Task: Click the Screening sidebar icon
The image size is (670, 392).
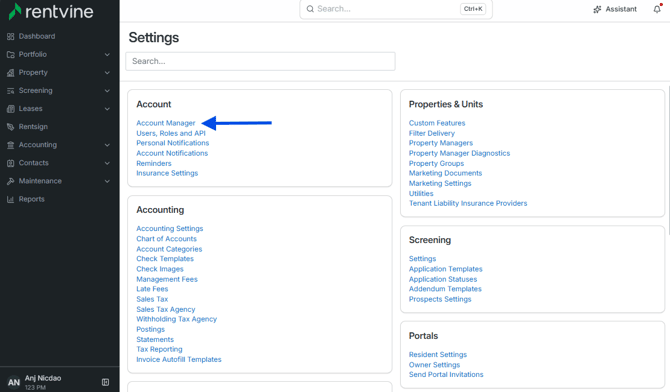Action: coord(11,91)
